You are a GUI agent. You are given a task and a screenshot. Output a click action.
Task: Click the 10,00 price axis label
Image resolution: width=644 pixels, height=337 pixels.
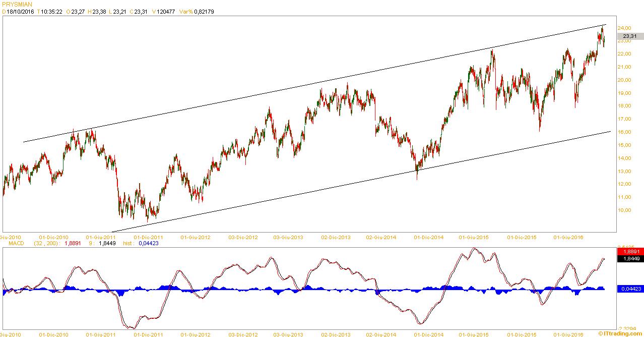(624, 210)
